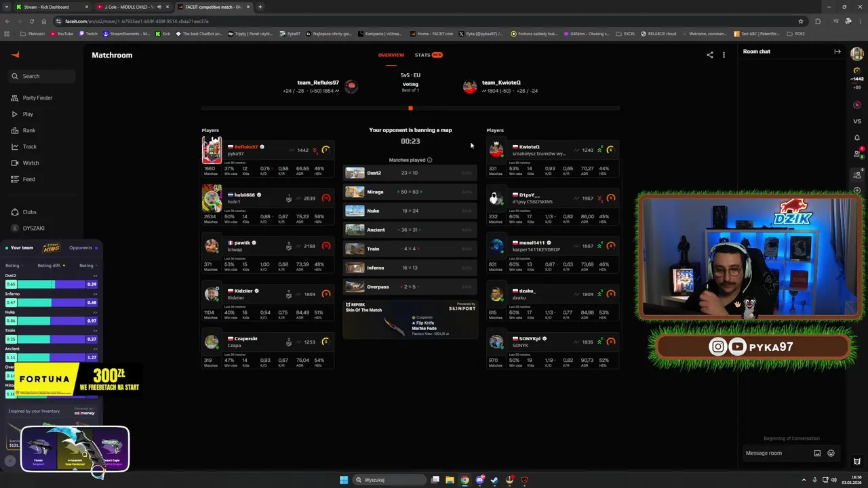Sort by Rating diff. dropdown
Image resolution: width=868 pixels, height=488 pixels.
[52, 266]
